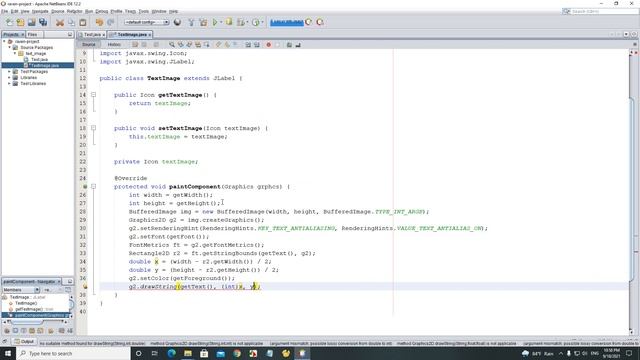Click the Build Project hammer icon
This screenshot has width=640, height=360.
click(x=191, y=22)
